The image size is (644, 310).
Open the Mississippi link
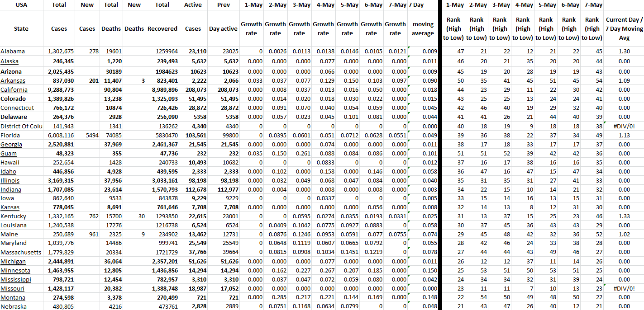(x=16, y=280)
